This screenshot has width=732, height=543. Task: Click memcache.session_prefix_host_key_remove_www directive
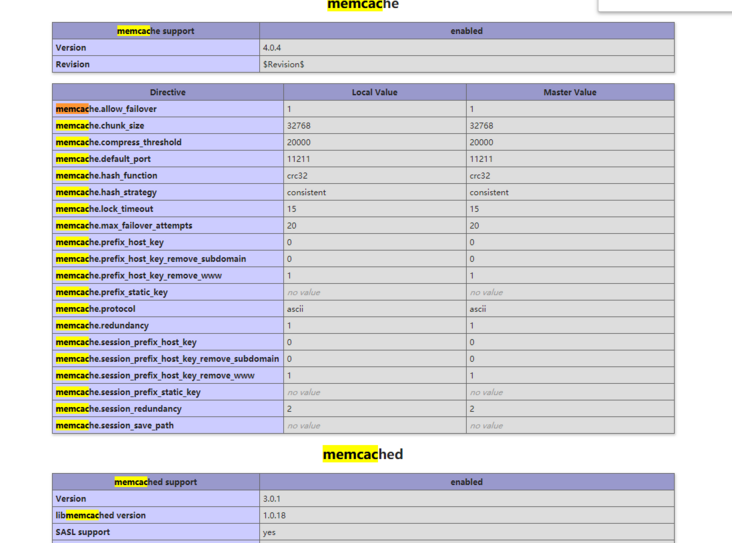pos(155,375)
